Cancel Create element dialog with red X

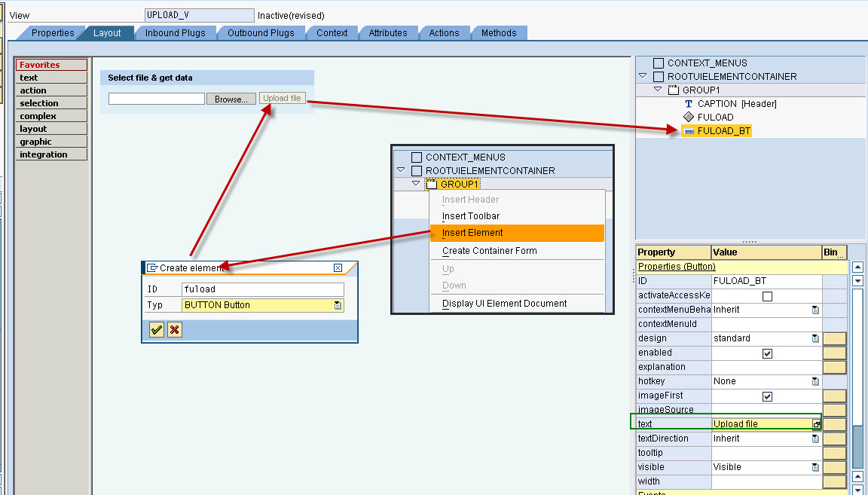173,329
